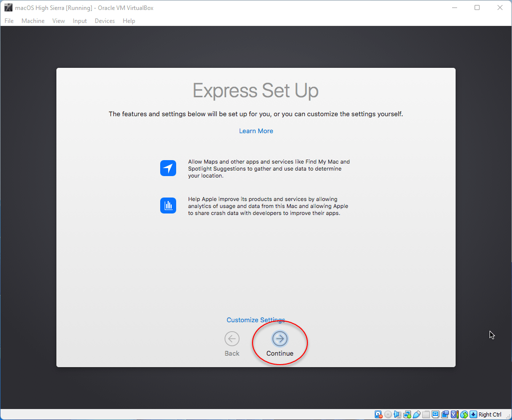Screen dimensions: 512x420
Task: Minimize the VirtualBox window
Action: tap(455, 7)
